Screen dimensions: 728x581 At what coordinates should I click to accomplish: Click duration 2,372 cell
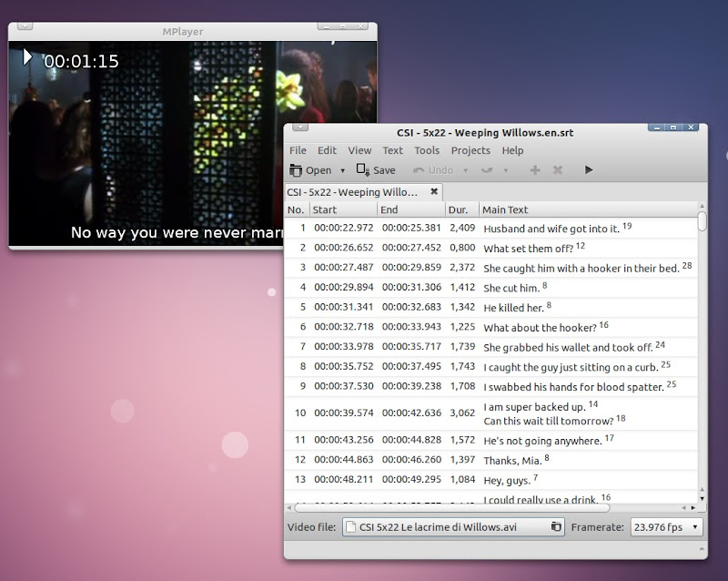click(462, 267)
